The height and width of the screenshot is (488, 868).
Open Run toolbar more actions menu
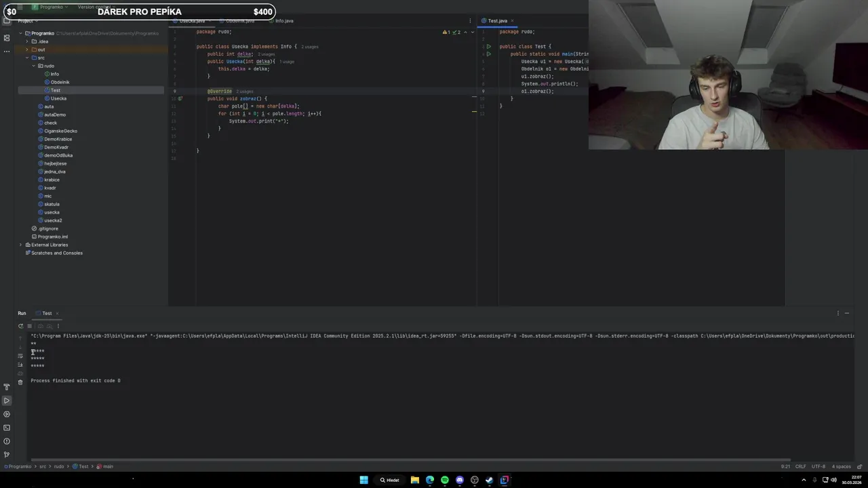click(58, 326)
